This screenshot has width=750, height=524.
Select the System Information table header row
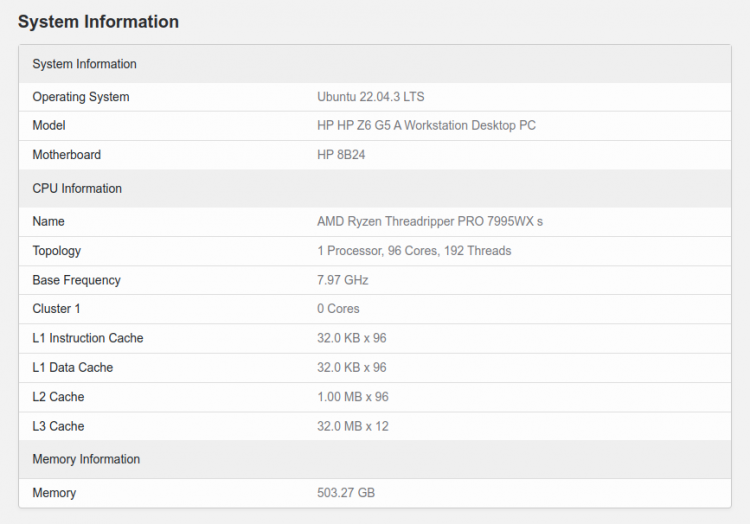pyautogui.click(x=375, y=64)
